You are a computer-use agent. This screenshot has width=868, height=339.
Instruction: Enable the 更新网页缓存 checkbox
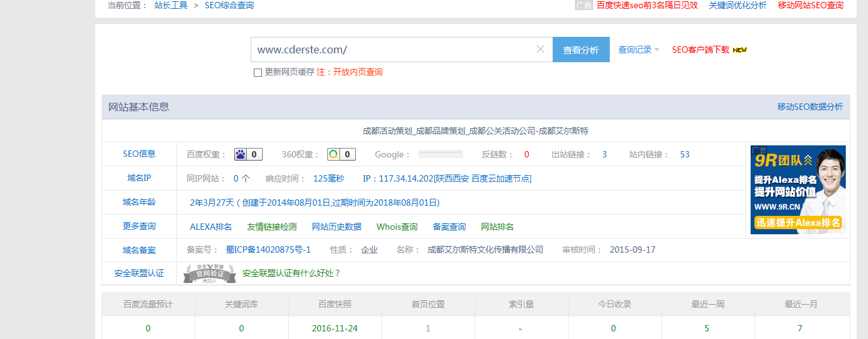pos(258,72)
